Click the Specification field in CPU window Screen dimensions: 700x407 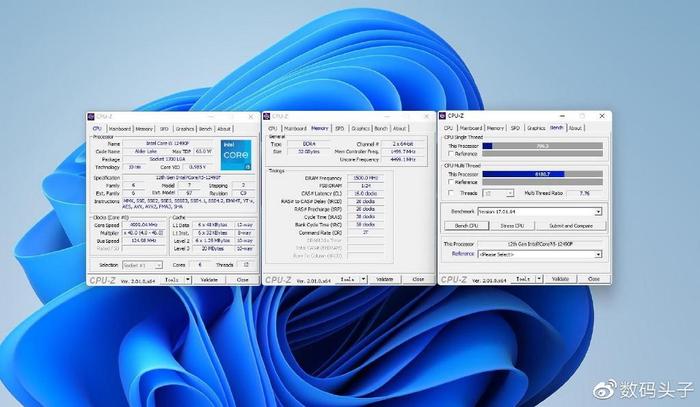189,178
